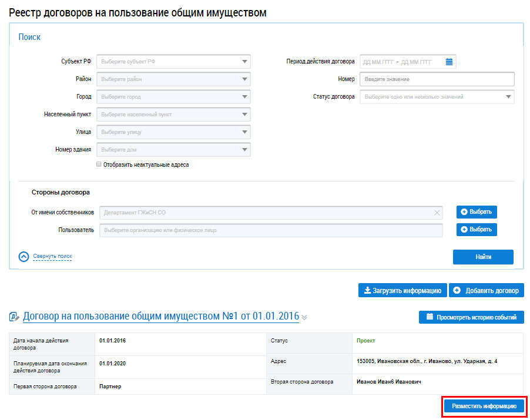Open the 'Город' dropdown
Screen dimensions: 530x420
pyautogui.click(x=173, y=97)
